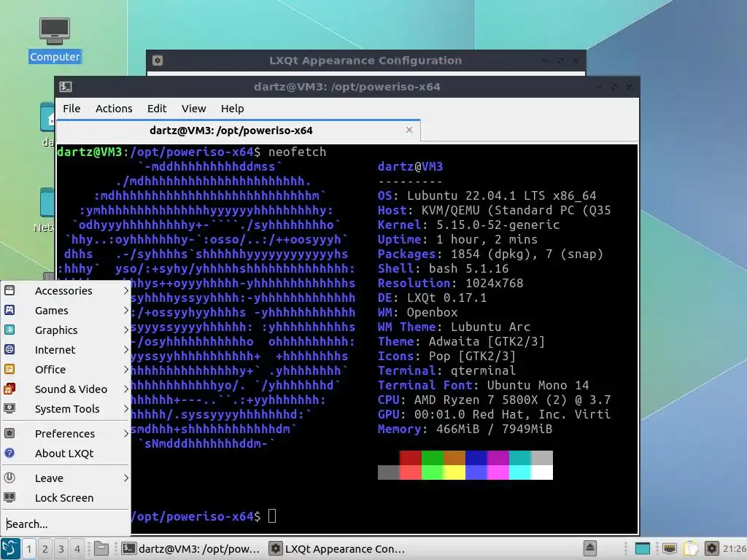The image size is (747, 560).
Task: Click the LXQt Appearance window title icon
Action: tap(158, 61)
